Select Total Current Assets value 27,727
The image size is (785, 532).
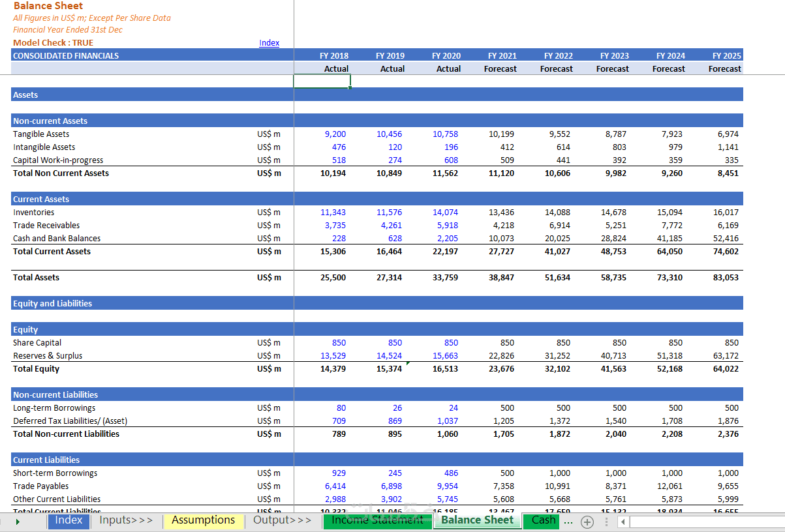point(502,252)
